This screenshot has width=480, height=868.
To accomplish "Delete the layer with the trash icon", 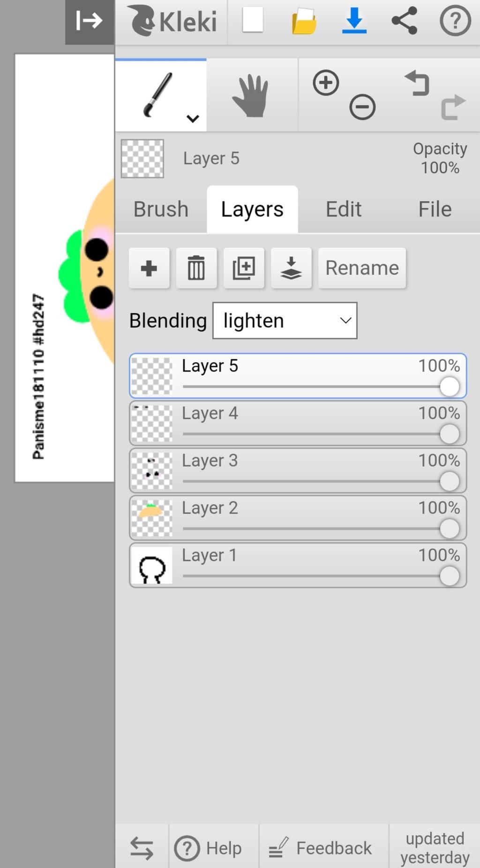I will pyautogui.click(x=196, y=268).
